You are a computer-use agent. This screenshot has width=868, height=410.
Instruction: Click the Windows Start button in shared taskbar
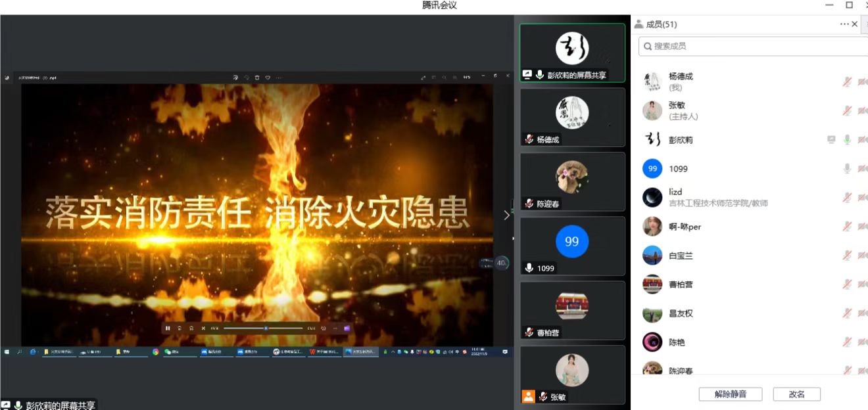[x=7, y=352]
